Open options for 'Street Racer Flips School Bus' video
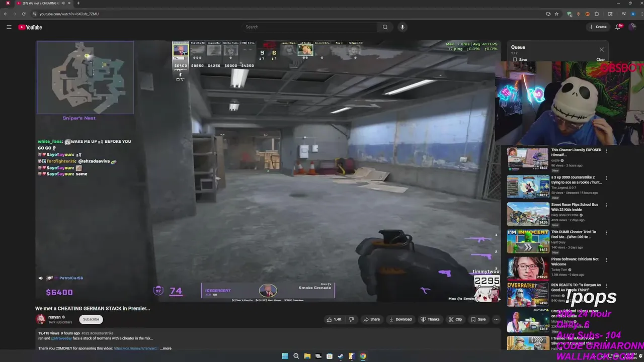The image size is (644, 362). pyautogui.click(x=606, y=205)
